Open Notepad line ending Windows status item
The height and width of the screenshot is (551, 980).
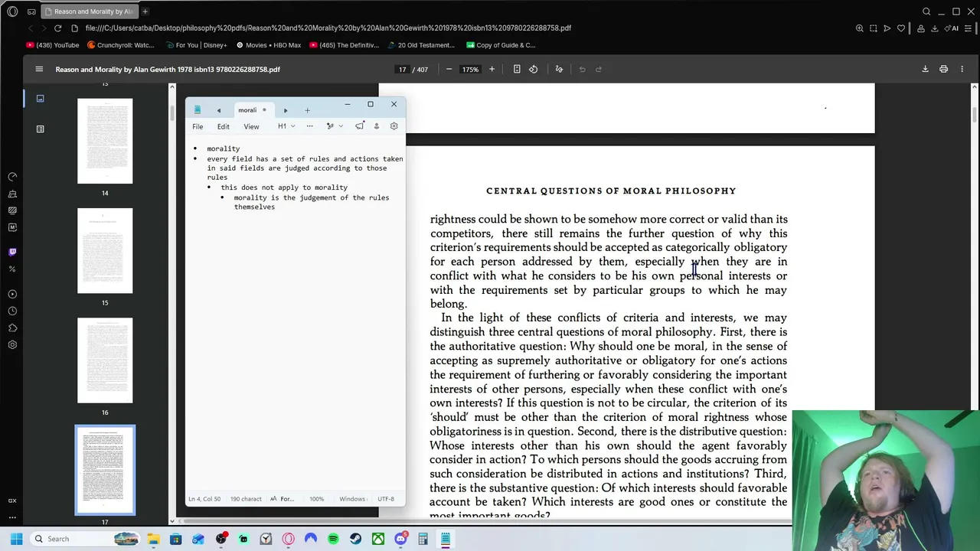353,499
